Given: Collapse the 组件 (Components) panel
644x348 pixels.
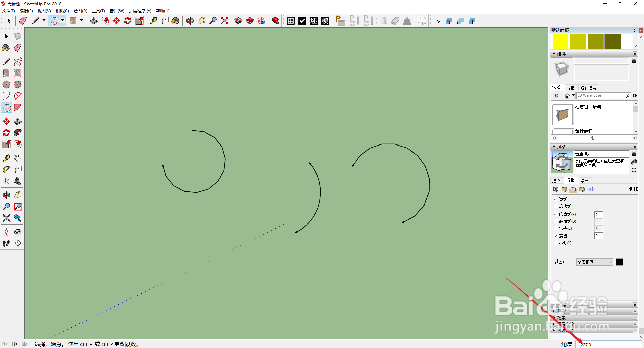Looking at the screenshot, I should pos(554,54).
